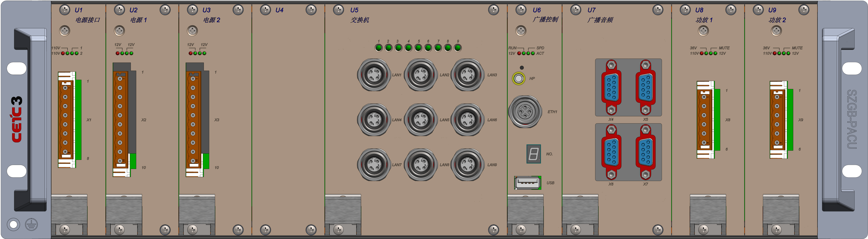Select the X5 D-sub connector
Screen dimensions: 868x239
pos(645,88)
